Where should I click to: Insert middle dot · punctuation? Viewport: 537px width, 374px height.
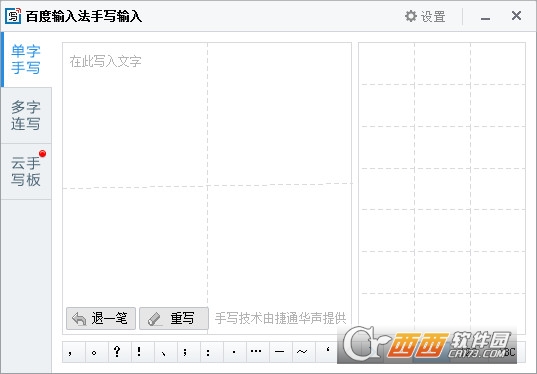click(235, 352)
